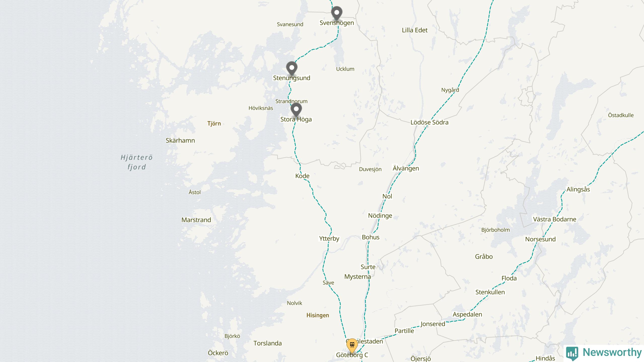Click the Svenshögen gray map pin
The height and width of the screenshot is (362, 644).
[337, 13]
